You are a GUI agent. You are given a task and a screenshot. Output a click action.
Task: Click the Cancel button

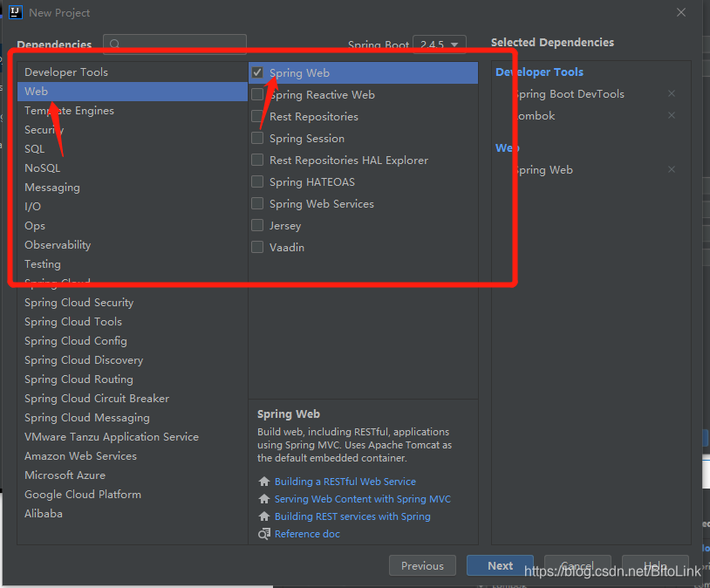pos(577,566)
